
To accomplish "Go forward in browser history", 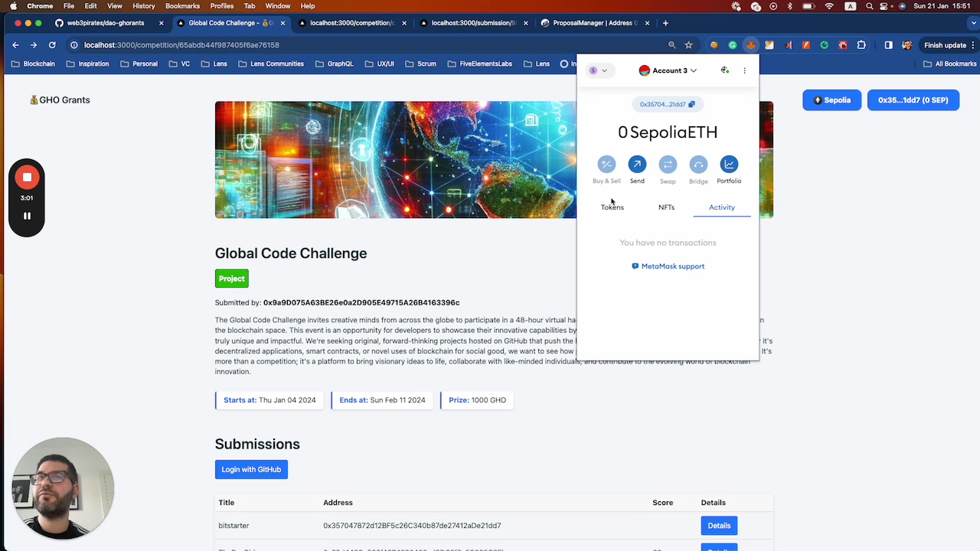I will 34,45.
